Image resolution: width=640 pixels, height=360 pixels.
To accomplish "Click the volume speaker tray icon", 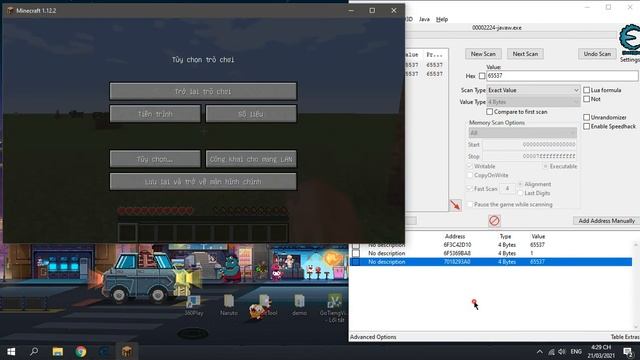I will 562,351.
